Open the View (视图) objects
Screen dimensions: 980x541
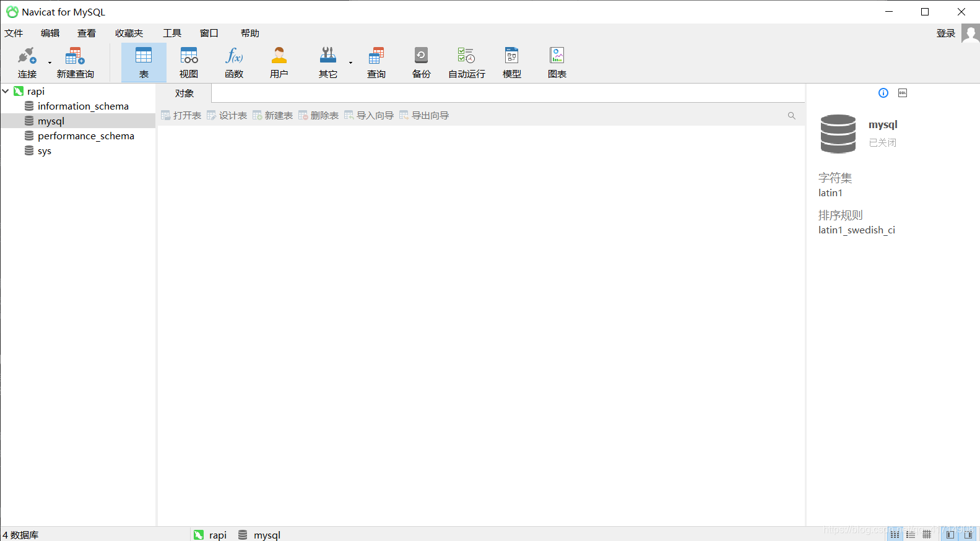coord(189,63)
